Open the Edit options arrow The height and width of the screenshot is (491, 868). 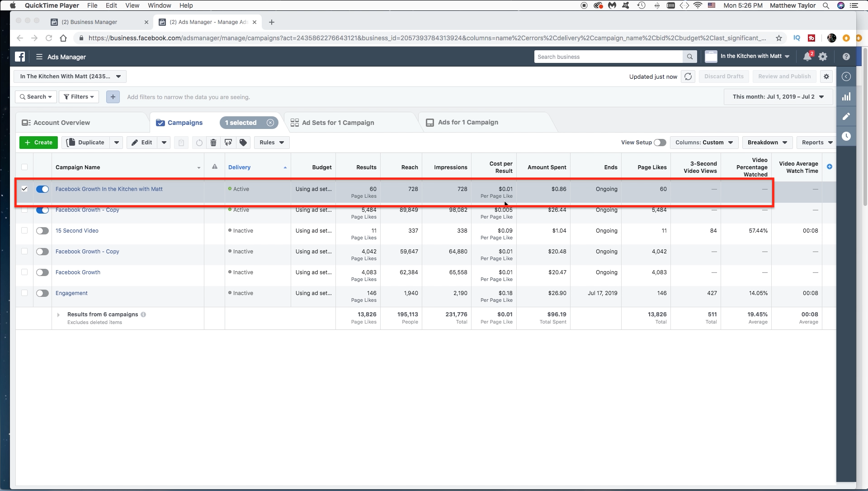[164, 143]
